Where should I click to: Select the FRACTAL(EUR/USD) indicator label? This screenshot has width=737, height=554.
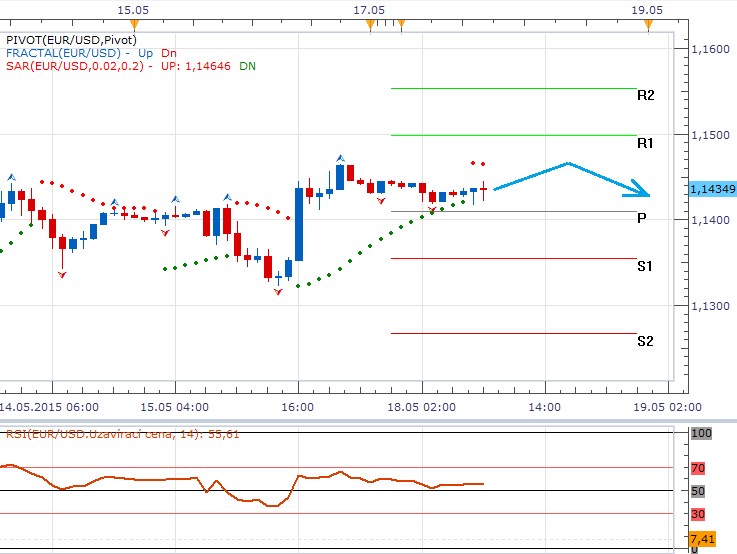click(64, 53)
